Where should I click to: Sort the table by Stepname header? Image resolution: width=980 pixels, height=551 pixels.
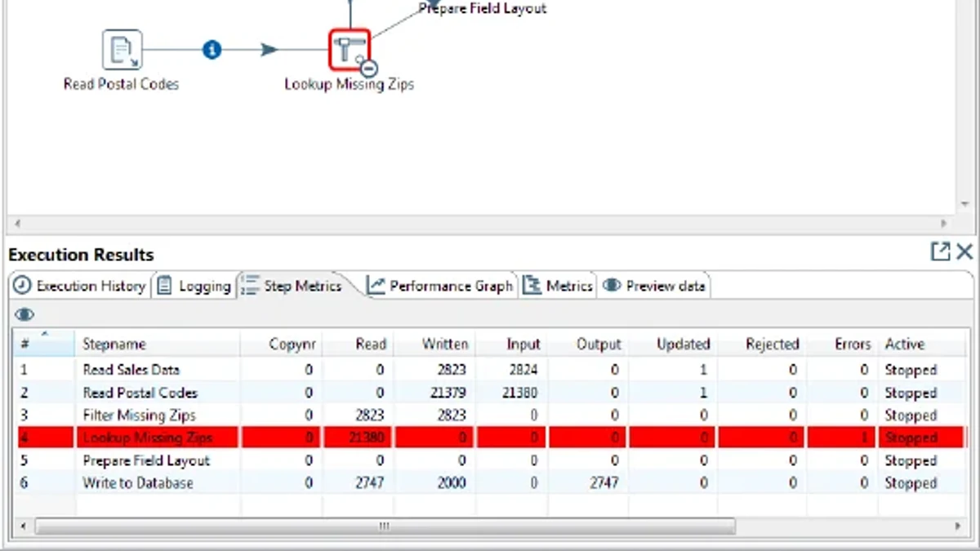point(158,344)
